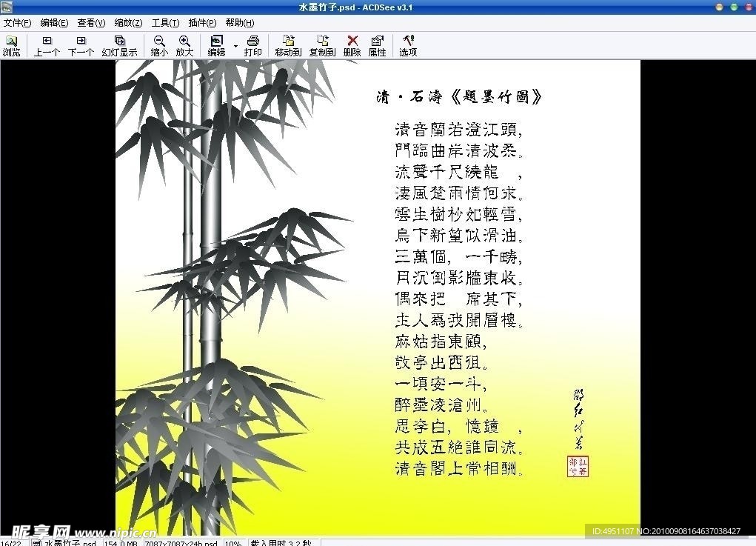756x546 pixels.
Task: Click the 浏览 (Browse) toolbar icon
Action: 12,46
